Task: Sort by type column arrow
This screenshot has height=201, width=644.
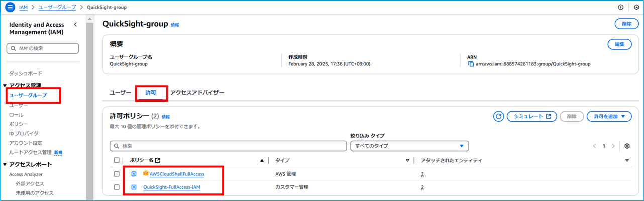Action: coord(407,160)
